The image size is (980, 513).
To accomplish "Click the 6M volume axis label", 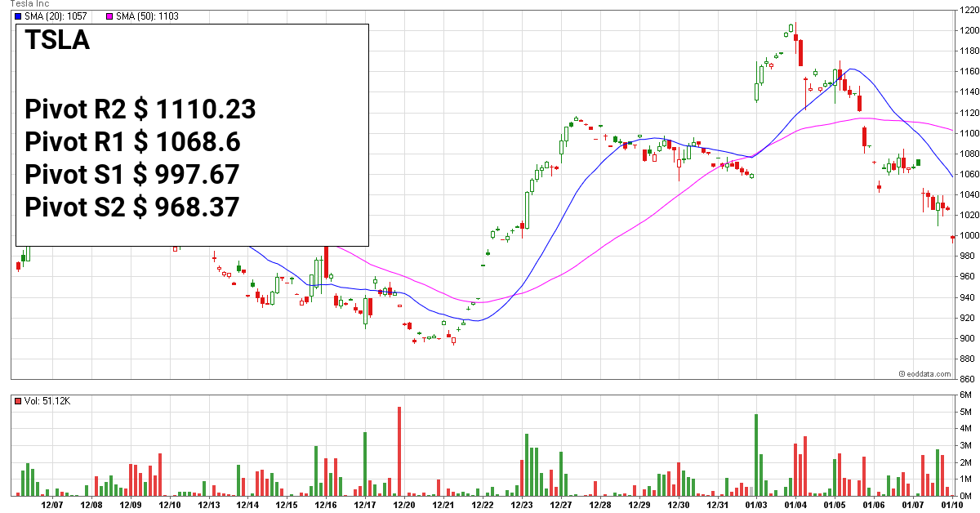I will coord(966,395).
